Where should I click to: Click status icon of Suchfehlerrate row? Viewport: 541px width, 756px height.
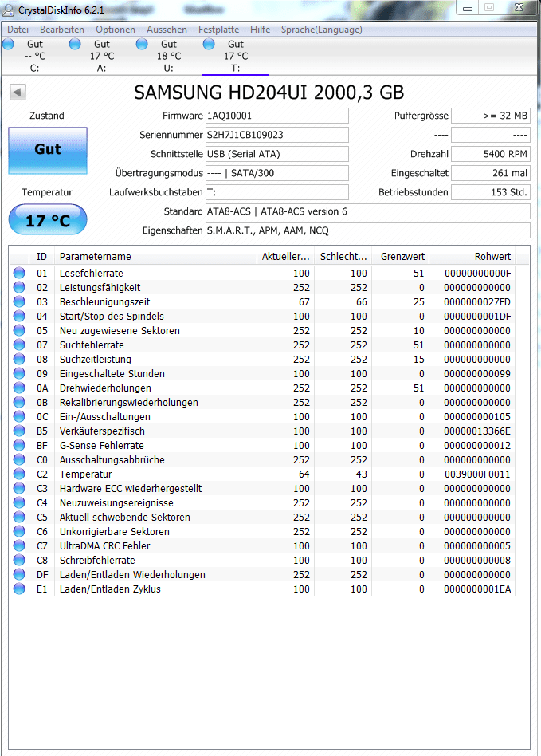pos(19,345)
